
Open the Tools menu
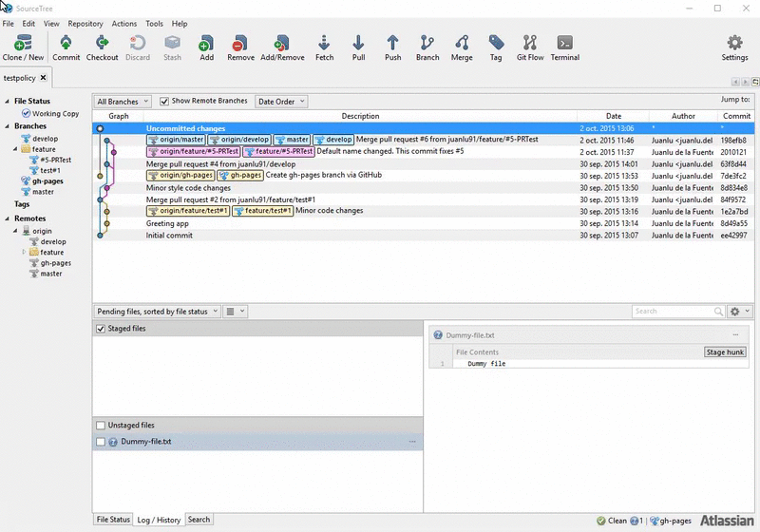pos(154,23)
